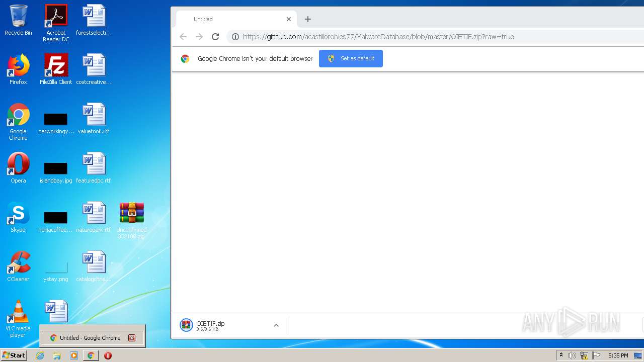Click the Chrome taskbar button

click(x=91, y=355)
